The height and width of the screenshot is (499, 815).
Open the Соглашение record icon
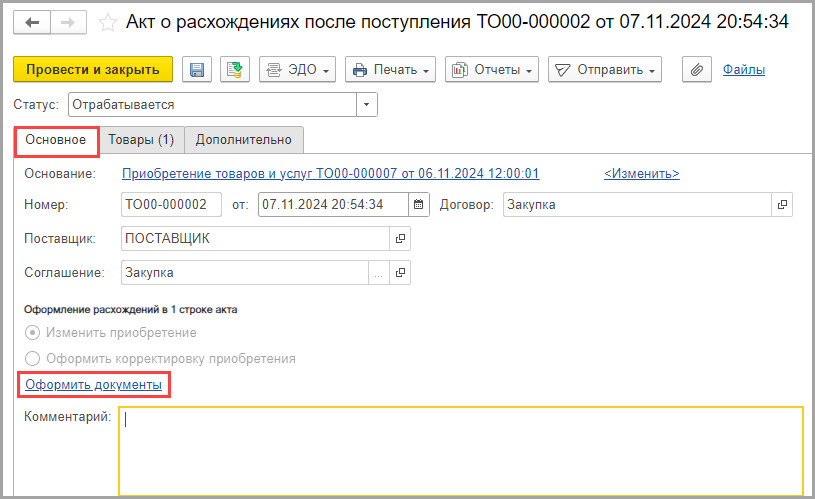pyautogui.click(x=400, y=272)
